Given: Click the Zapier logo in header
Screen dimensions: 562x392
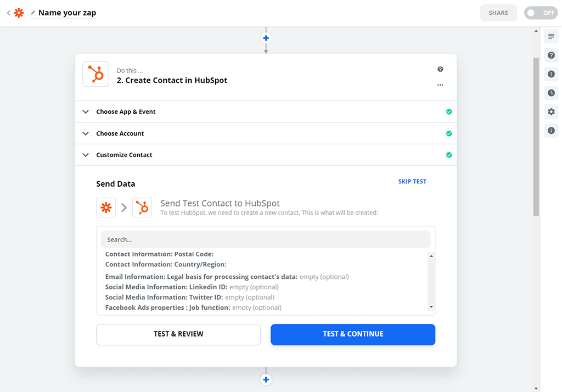Looking at the screenshot, I should [x=19, y=13].
